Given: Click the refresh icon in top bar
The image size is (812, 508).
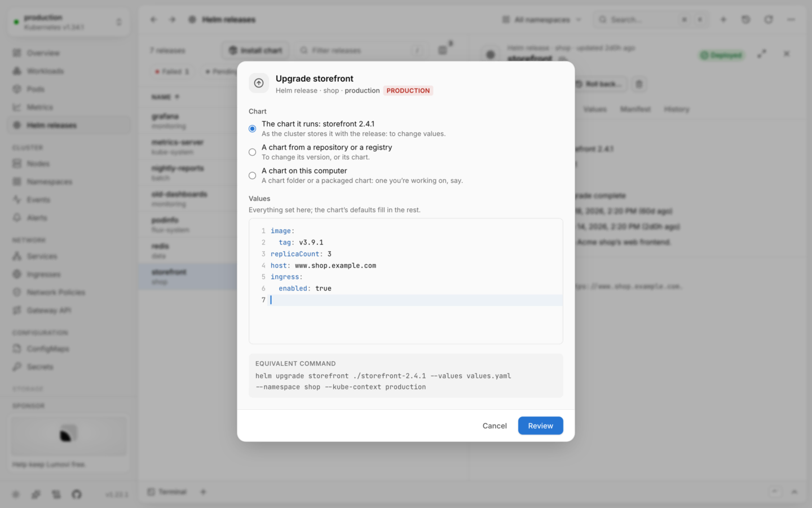Looking at the screenshot, I should [x=769, y=20].
